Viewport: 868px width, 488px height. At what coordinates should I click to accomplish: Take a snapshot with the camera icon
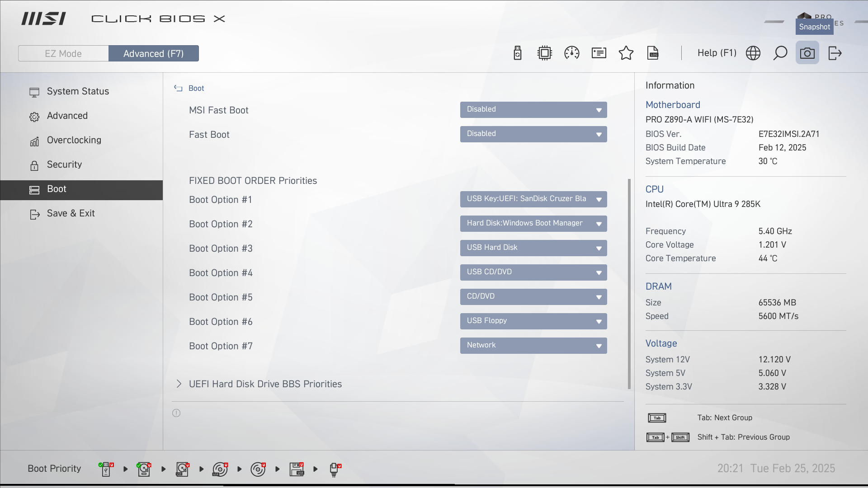pos(807,53)
